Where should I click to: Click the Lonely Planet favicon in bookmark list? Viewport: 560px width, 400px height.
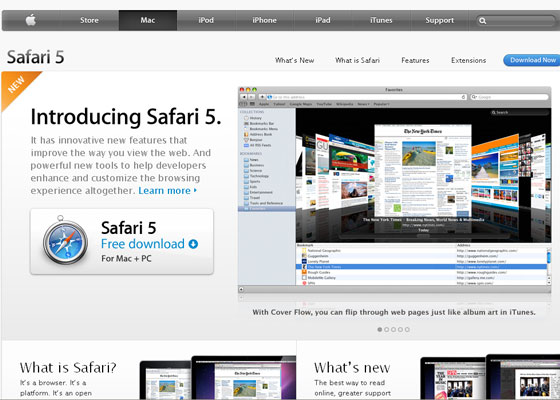(304, 261)
